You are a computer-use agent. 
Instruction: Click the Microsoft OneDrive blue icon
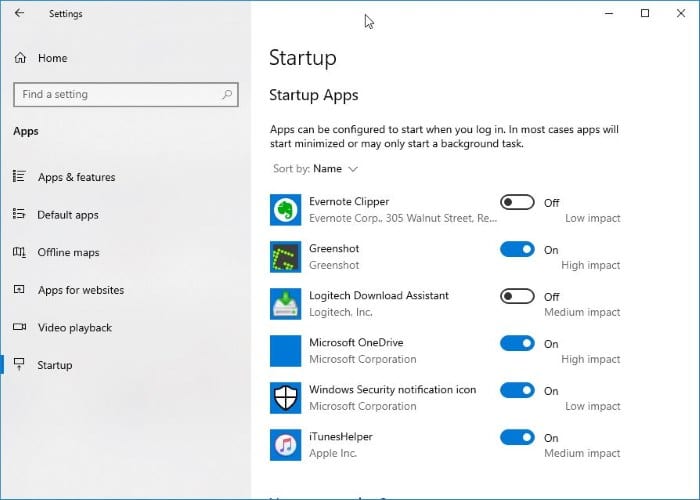click(285, 351)
